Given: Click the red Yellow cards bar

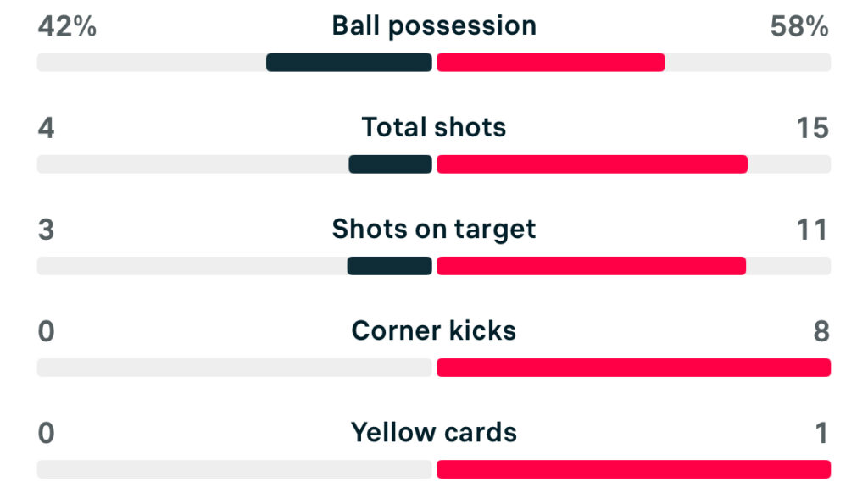Looking at the screenshot, I should pos(633,469).
